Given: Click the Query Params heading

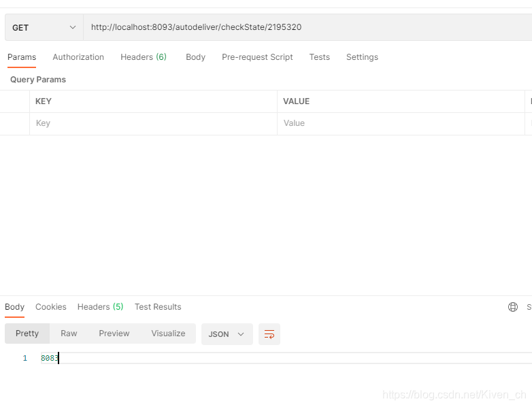Looking at the screenshot, I should click(x=38, y=80).
